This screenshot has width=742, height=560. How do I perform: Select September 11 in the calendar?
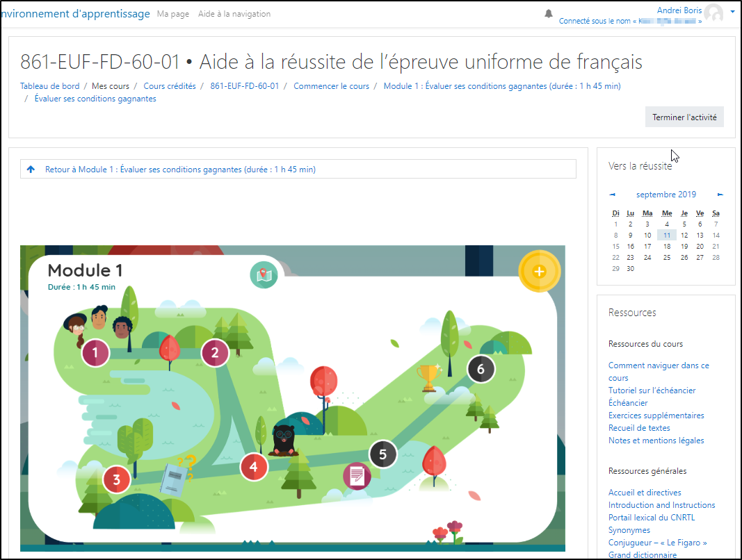click(666, 236)
